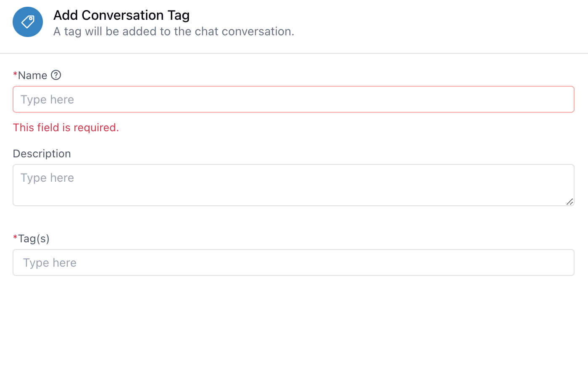Click the 'This field is required' error message
Screen dimensions: 588x387
(66, 127)
